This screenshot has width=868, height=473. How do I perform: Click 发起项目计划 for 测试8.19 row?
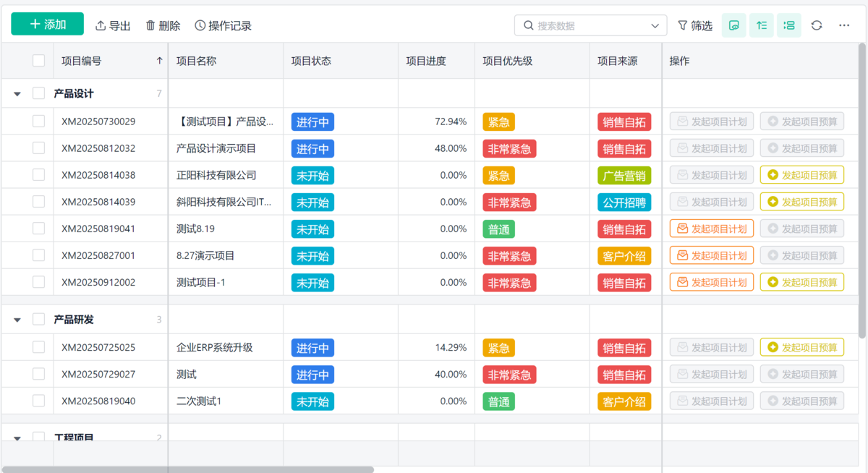pos(712,229)
